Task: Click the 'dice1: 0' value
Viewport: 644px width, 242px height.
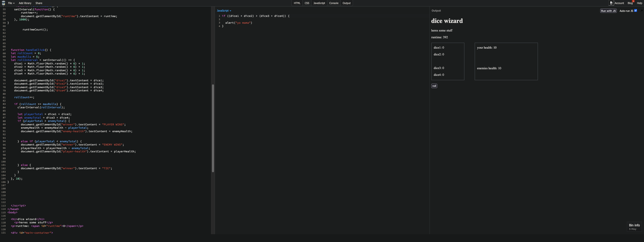Action: pyautogui.click(x=439, y=48)
